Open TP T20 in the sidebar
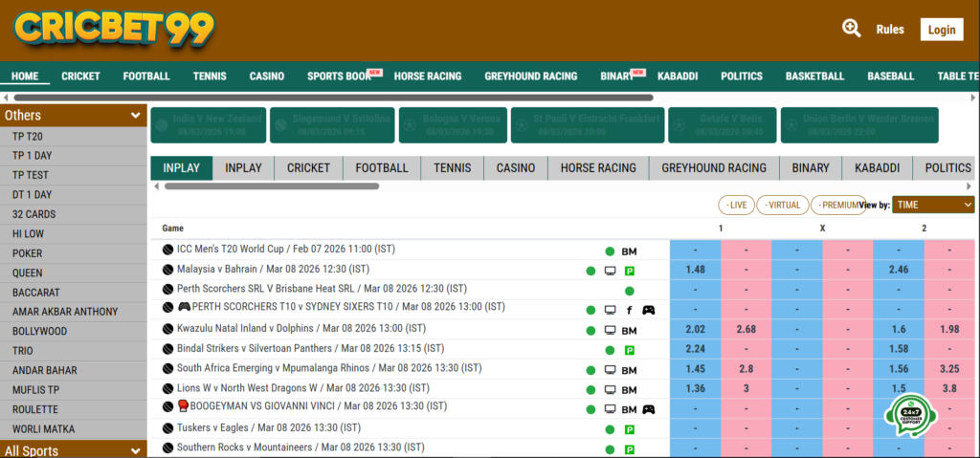 point(73,136)
